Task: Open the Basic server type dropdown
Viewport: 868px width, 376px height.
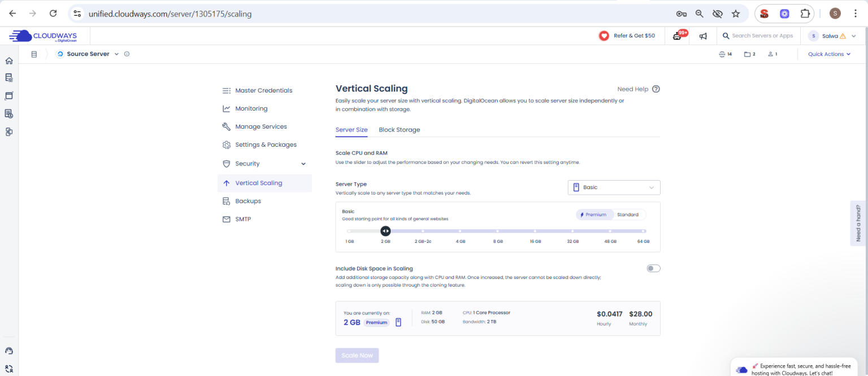Action: (614, 187)
